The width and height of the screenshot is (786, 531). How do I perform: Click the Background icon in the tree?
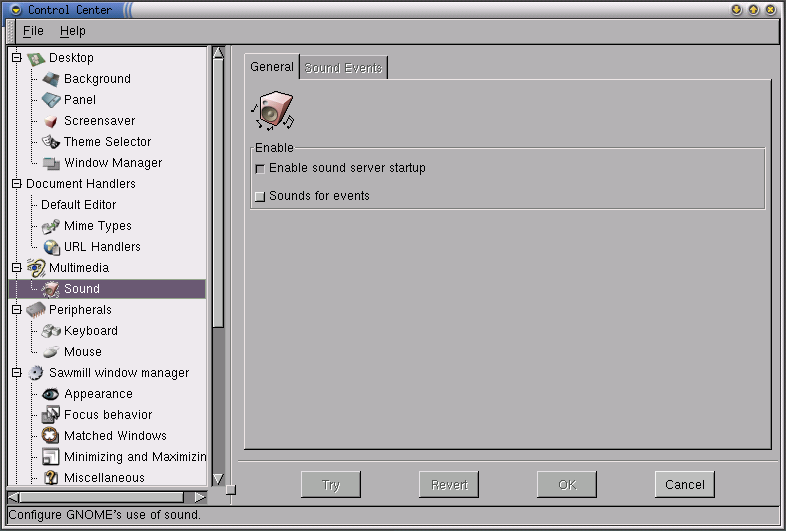click(x=51, y=79)
